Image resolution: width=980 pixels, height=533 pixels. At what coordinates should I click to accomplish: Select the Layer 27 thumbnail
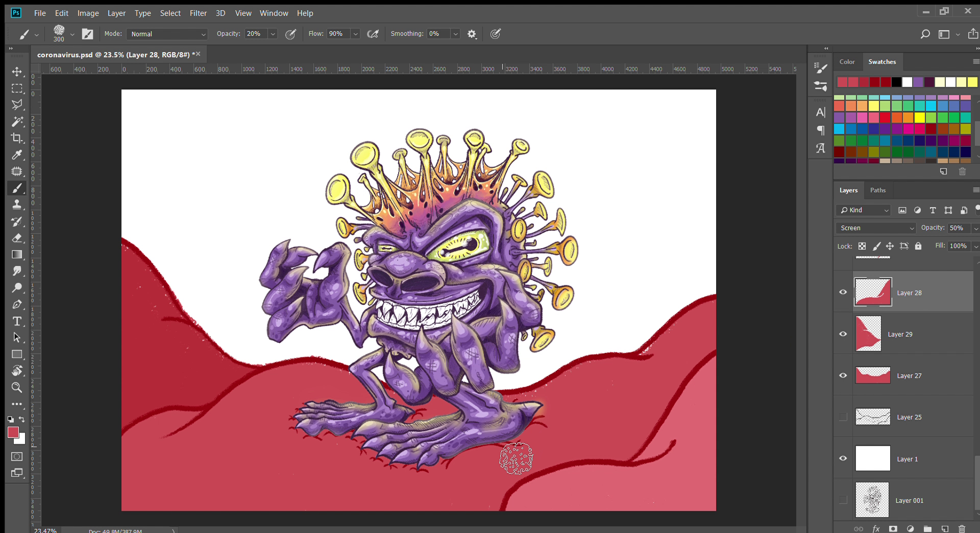point(872,375)
